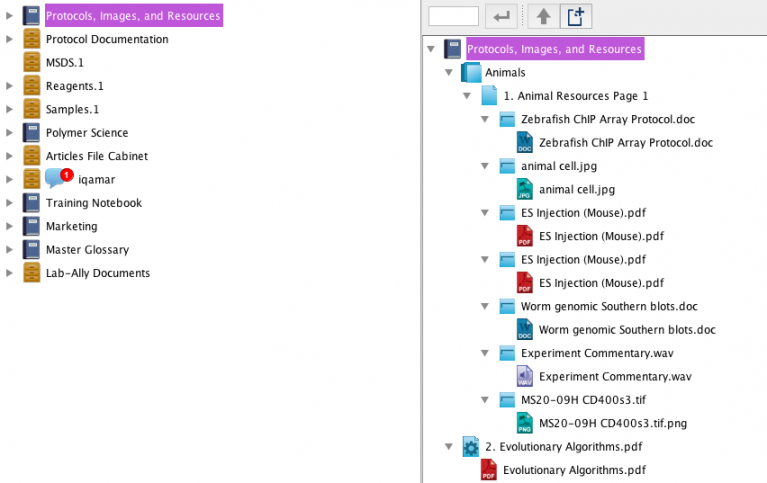This screenshot has width=767, height=483.
Task: Click the DOC icon for Zebrafish ChIP Array
Action: [524, 143]
